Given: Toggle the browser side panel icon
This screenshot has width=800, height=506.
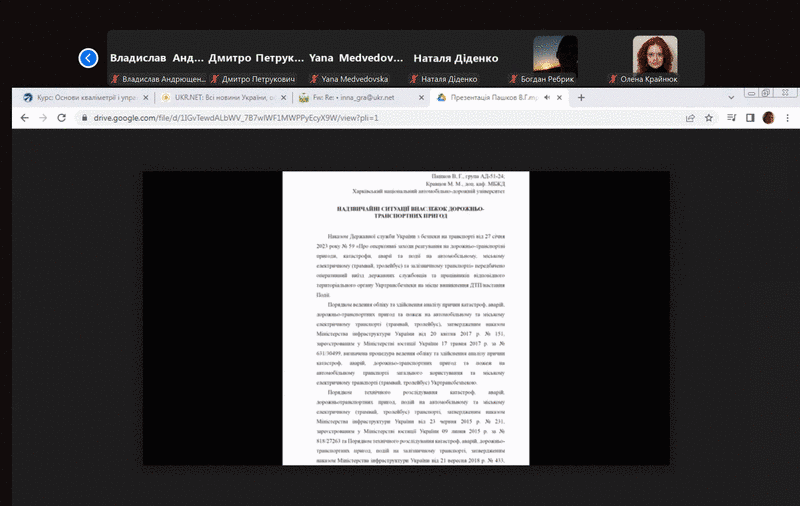Looking at the screenshot, I should pyautogui.click(x=750, y=117).
